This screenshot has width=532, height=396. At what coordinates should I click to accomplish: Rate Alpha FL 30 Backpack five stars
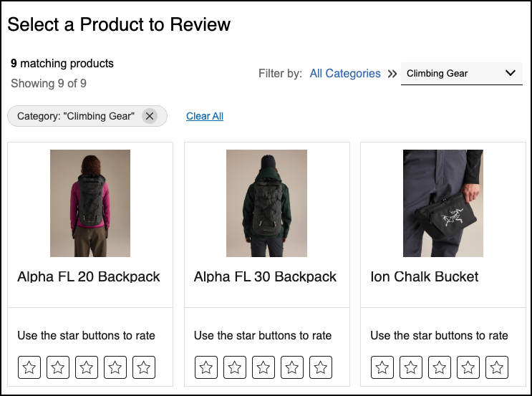click(x=321, y=367)
